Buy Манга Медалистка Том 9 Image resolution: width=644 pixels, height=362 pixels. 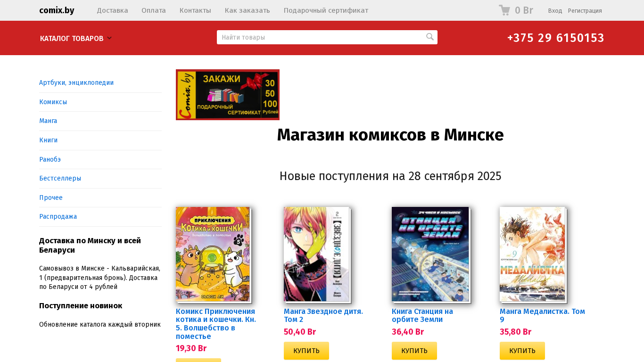[x=522, y=351]
